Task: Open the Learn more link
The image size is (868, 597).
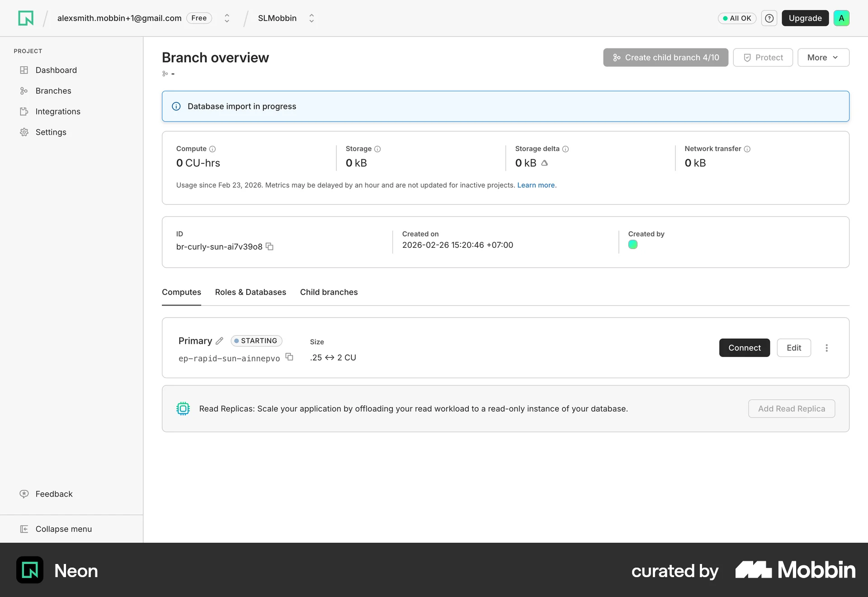Action: pyautogui.click(x=536, y=185)
